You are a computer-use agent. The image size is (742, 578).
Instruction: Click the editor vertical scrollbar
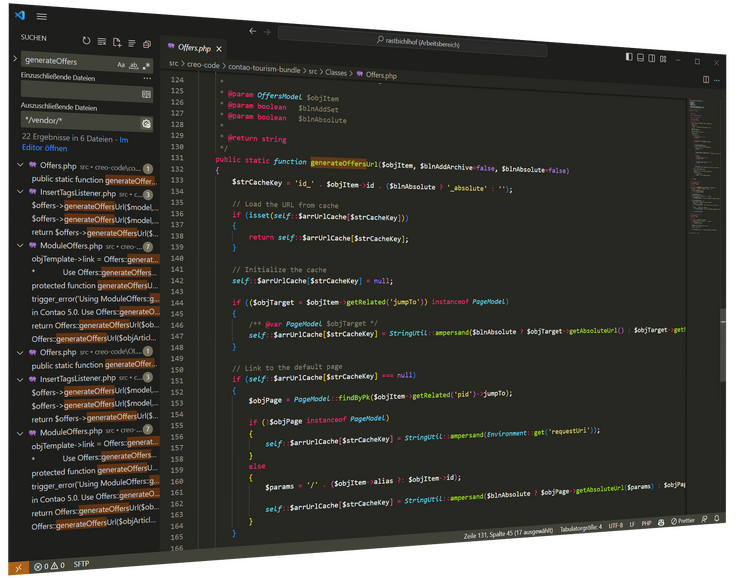point(723,344)
